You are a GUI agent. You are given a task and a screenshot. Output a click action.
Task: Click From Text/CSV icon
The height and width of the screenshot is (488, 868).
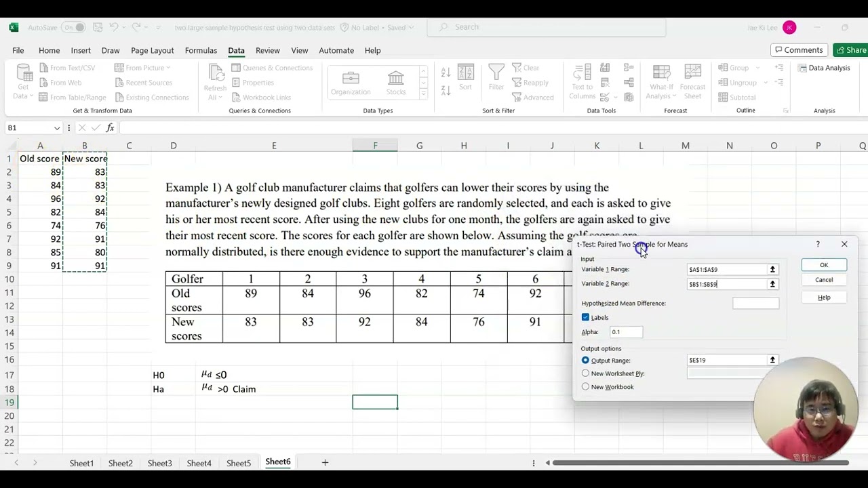click(44, 68)
